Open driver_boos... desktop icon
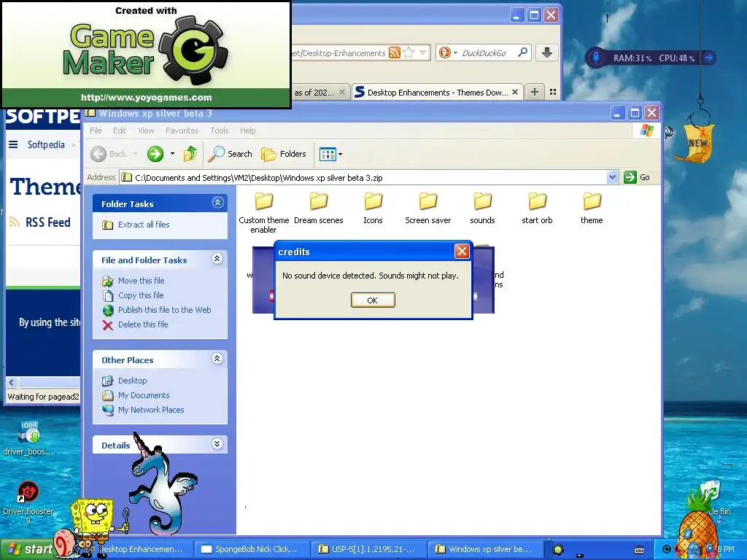The width and height of the screenshot is (747, 560). pos(28,438)
